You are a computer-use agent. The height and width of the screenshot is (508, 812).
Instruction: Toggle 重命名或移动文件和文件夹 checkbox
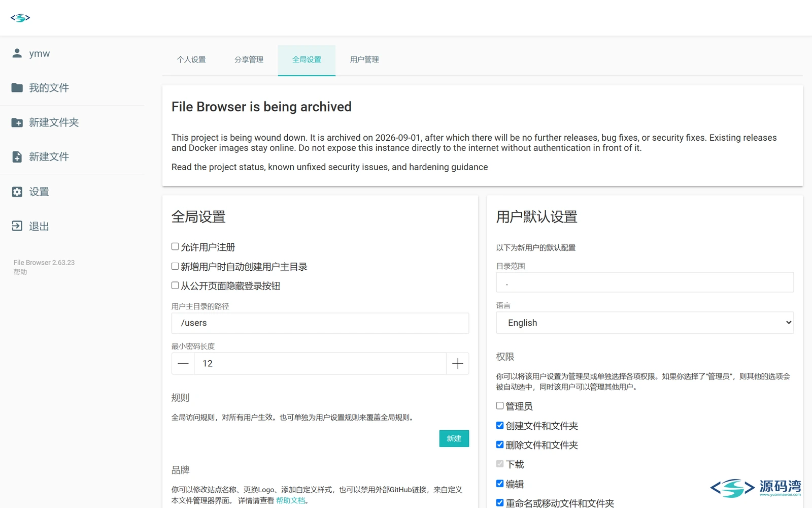click(500, 503)
